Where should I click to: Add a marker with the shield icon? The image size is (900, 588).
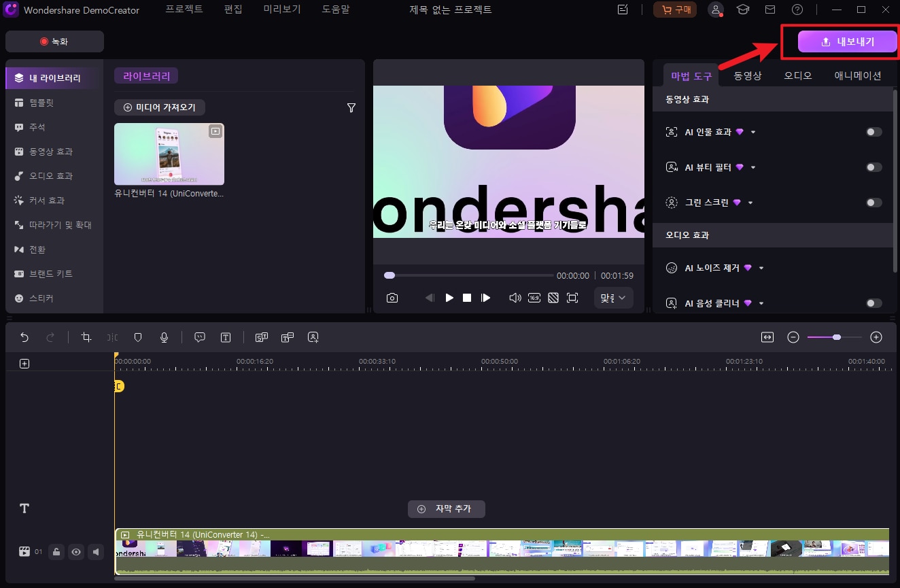coord(138,337)
